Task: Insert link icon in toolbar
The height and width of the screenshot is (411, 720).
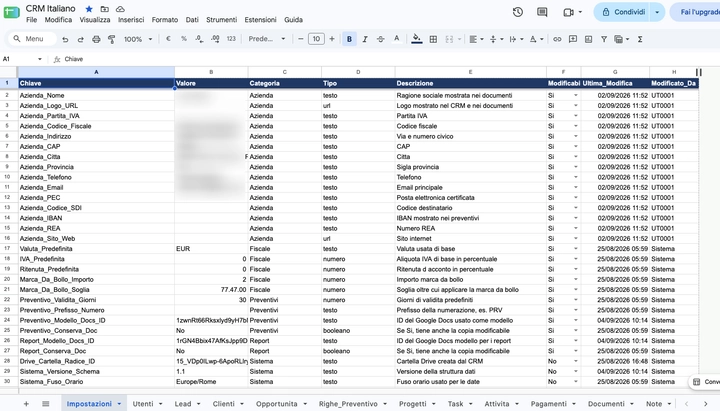Action: coord(557,39)
